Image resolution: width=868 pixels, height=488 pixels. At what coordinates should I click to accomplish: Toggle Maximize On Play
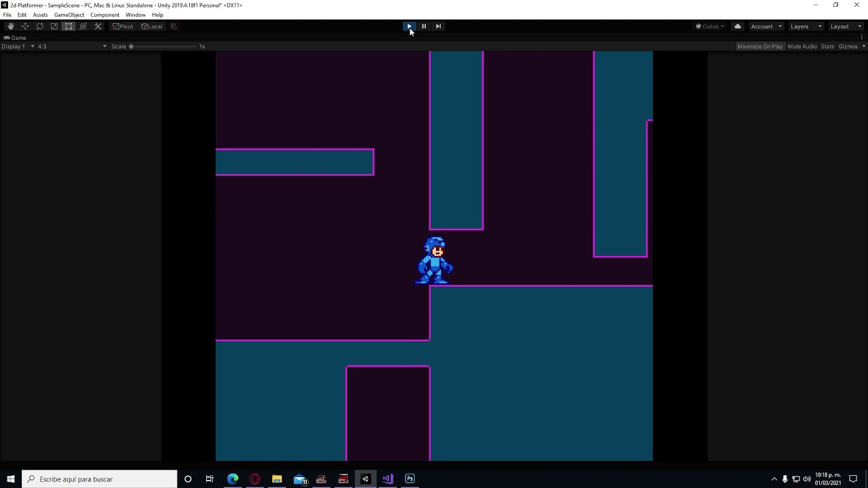tap(759, 47)
